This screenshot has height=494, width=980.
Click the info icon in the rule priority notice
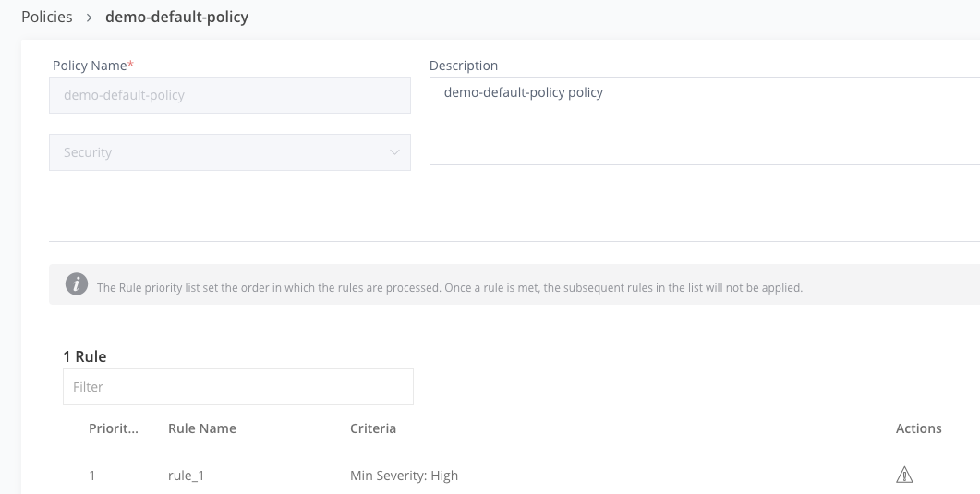[77, 284]
